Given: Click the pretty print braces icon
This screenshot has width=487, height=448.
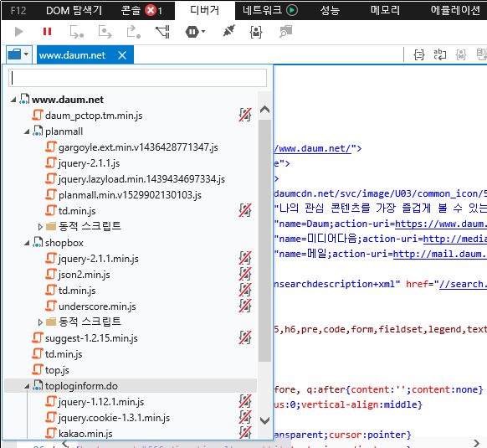Looking at the screenshot, I should pyautogui.click(x=419, y=55).
